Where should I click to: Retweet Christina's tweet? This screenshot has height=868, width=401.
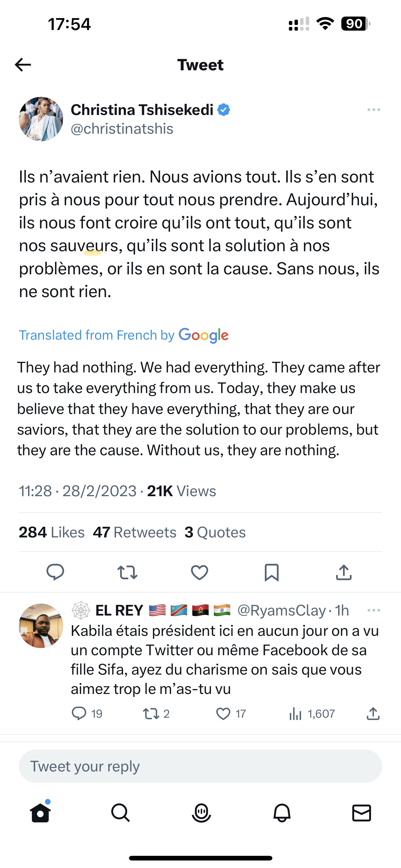[x=127, y=572]
